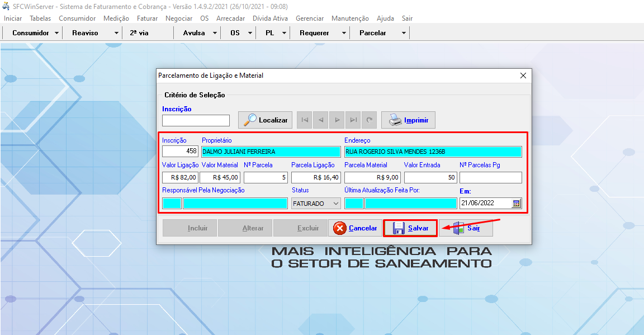The image size is (644, 335).
Task: Open the Faturar menu
Action: click(x=147, y=18)
